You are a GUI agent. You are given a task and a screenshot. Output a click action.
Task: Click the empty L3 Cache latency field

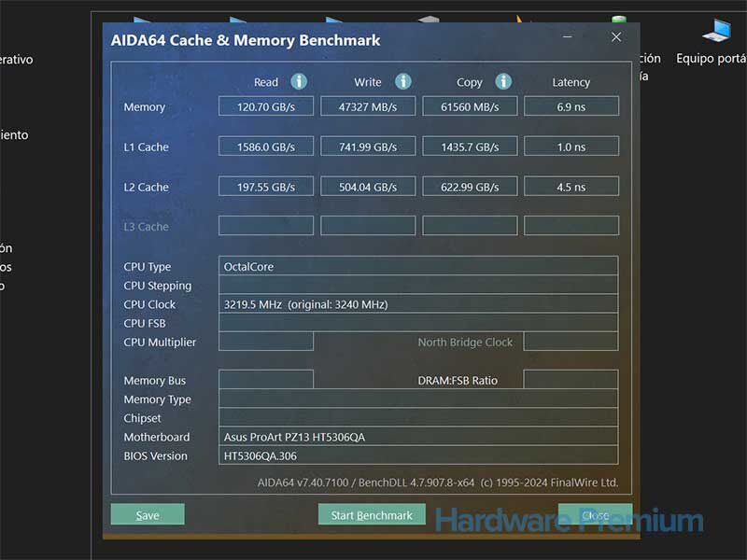coord(571,226)
